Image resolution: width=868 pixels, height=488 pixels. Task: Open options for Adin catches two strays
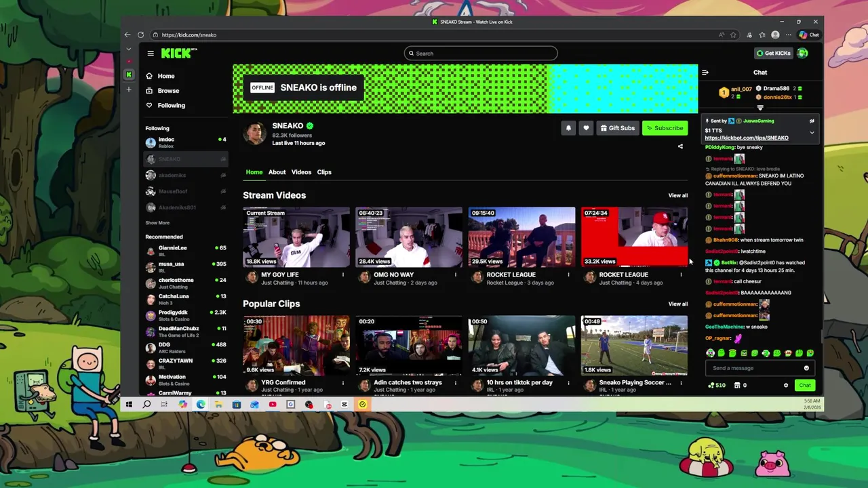(455, 383)
